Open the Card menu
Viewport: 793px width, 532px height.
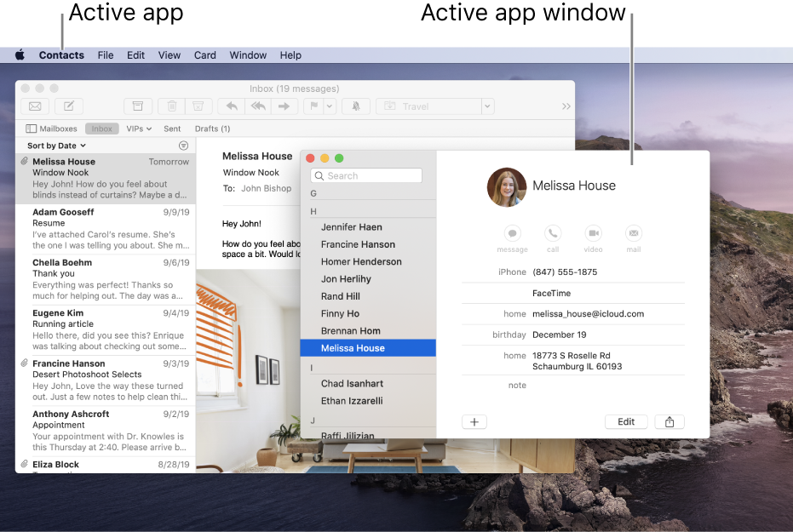click(x=204, y=55)
